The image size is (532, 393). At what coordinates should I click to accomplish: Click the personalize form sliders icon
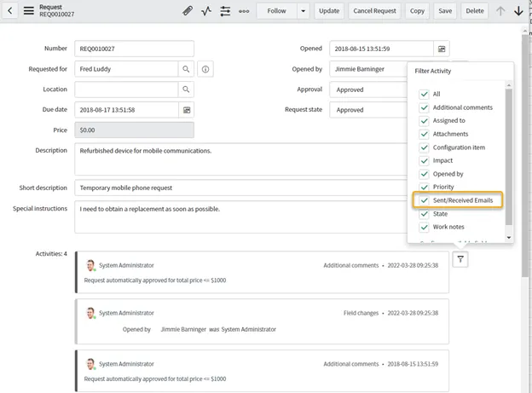[x=225, y=11]
